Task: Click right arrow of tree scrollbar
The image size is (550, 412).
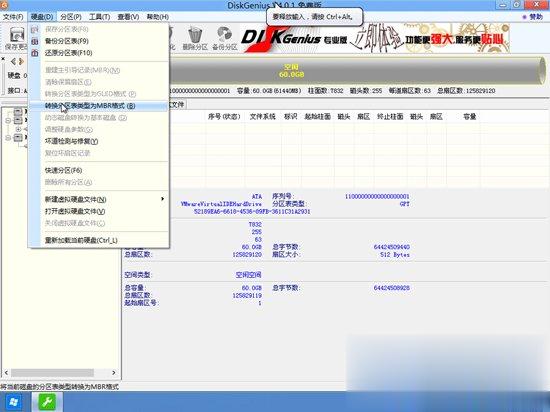Action: click(114, 373)
